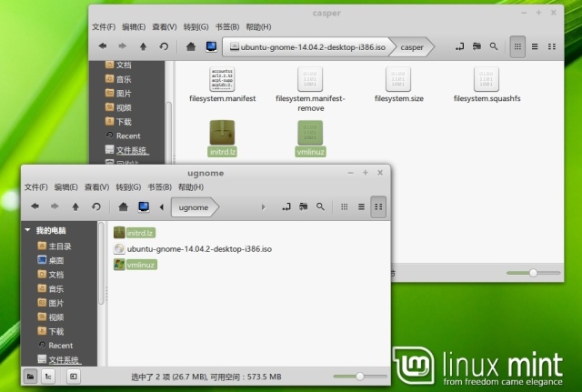Collapse the 我的电脑 section in ugnome sidebar

pyautogui.click(x=27, y=230)
